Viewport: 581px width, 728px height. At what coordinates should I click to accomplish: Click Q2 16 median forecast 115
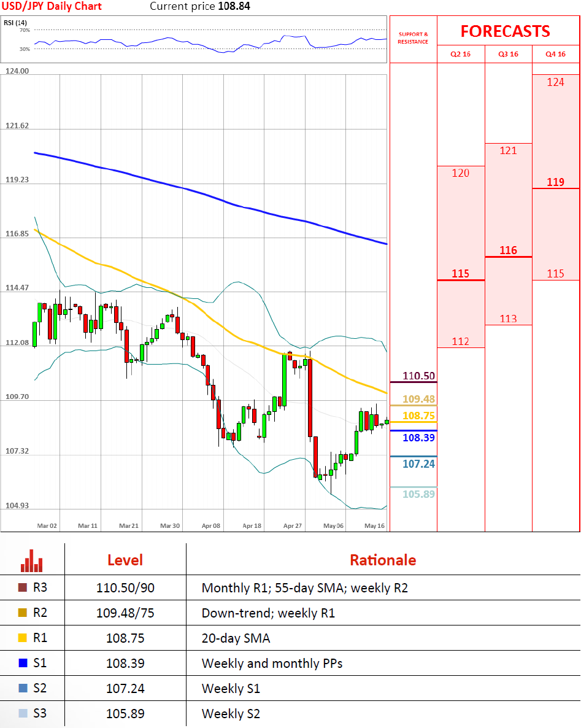pyautogui.click(x=460, y=274)
